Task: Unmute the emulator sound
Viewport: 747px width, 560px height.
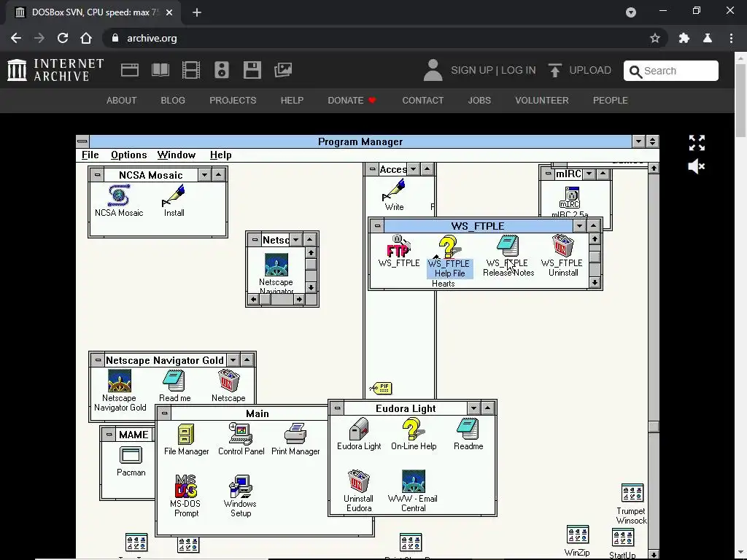Action: (697, 166)
